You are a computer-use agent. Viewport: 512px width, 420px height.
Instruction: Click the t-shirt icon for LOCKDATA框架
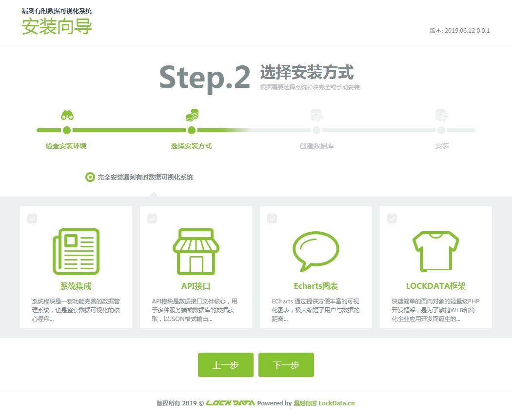pyautogui.click(x=436, y=252)
